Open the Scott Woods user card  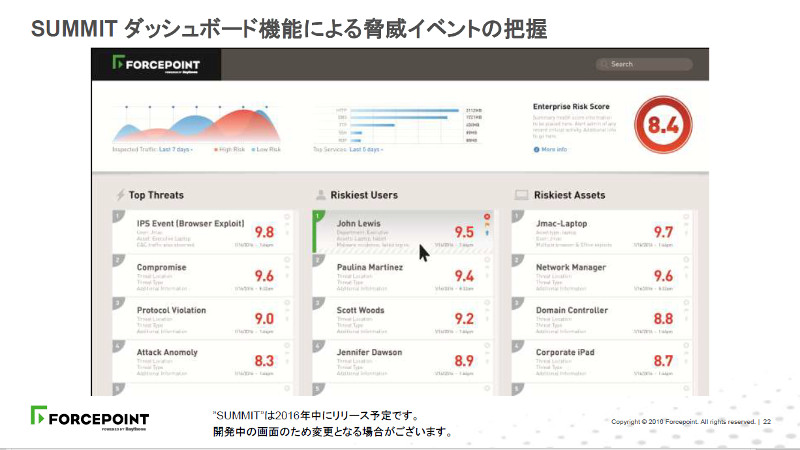point(403,318)
